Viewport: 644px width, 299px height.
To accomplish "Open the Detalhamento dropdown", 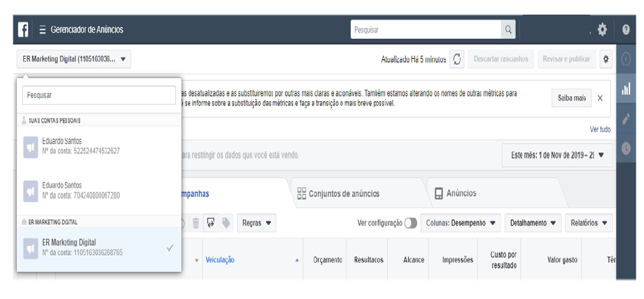I will pyautogui.click(x=532, y=223).
